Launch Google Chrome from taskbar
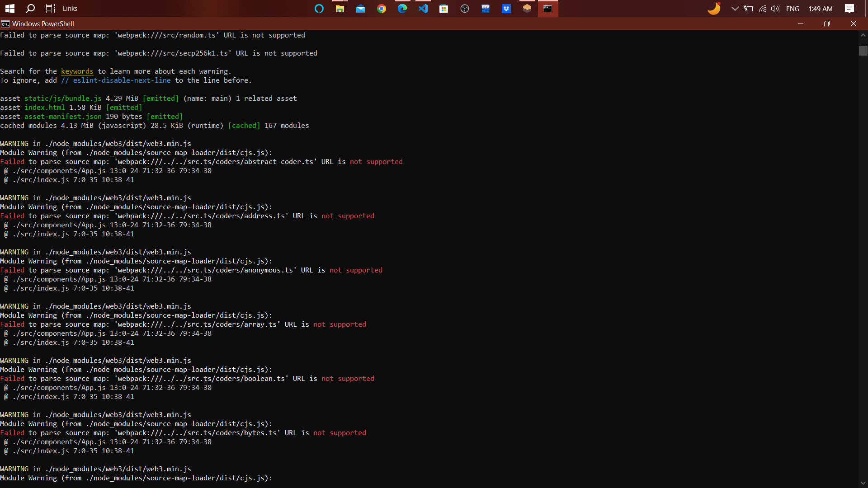This screenshot has height=488, width=868. click(x=382, y=9)
